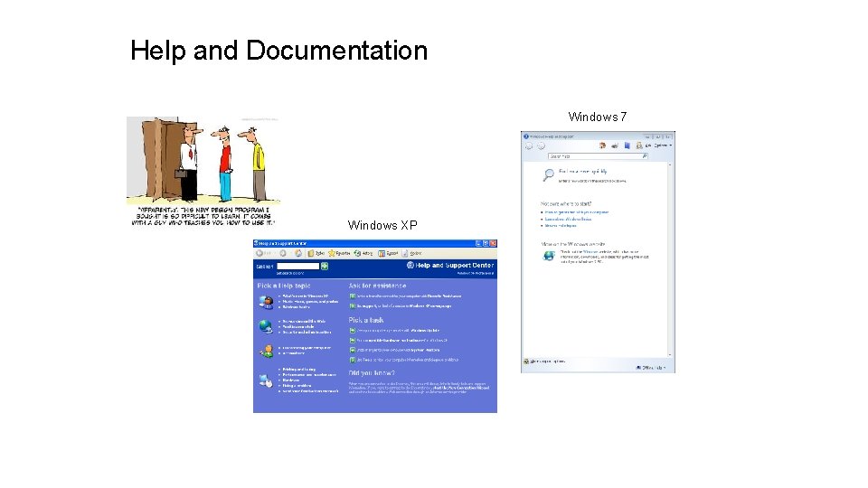Click green arrow beside Use Tools task
The height and width of the screenshot is (488, 868).
(x=352, y=360)
